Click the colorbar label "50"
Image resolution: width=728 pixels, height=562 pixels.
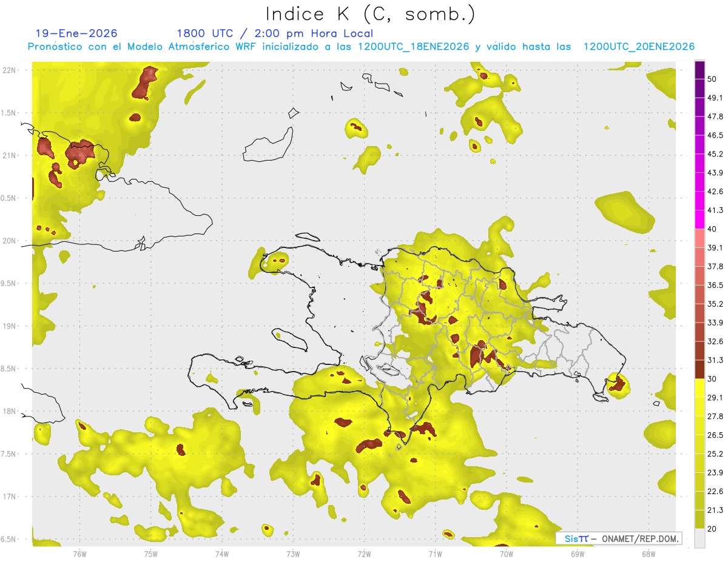(x=712, y=80)
